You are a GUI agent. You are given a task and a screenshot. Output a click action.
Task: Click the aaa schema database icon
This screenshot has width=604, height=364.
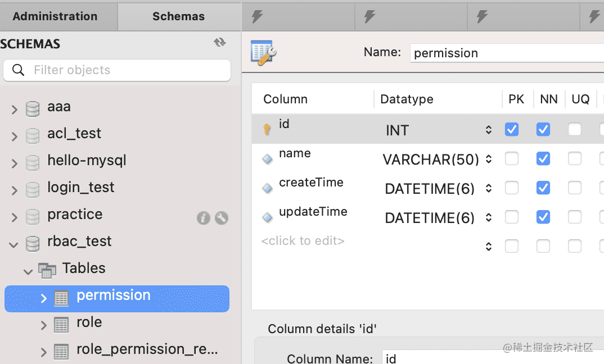tap(33, 108)
